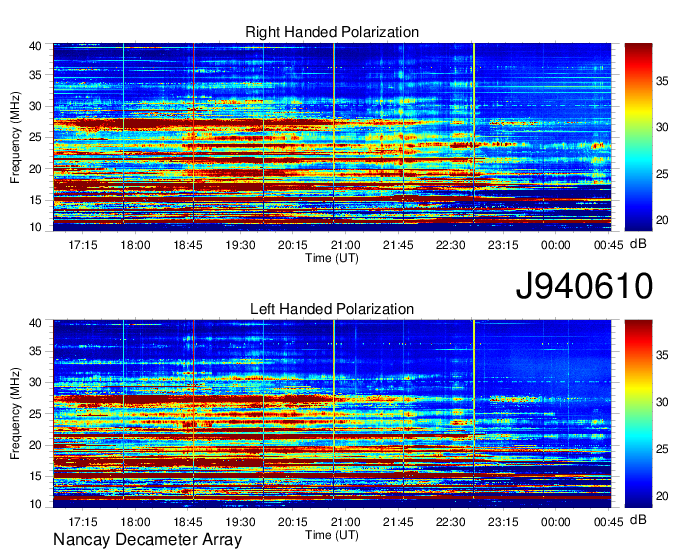
Task: Click the left-handed spectrogram plot area
Action: 332,414
